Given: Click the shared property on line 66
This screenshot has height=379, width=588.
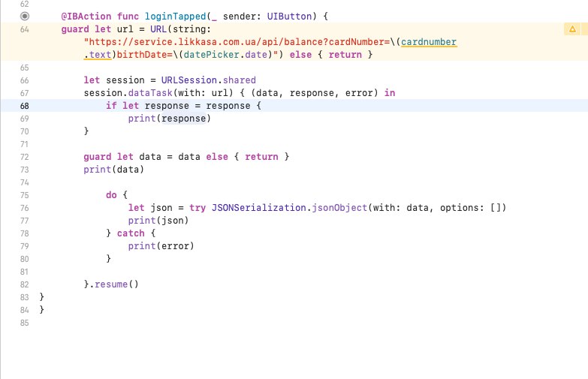Looking at the screenshot, I should (240, 80).
